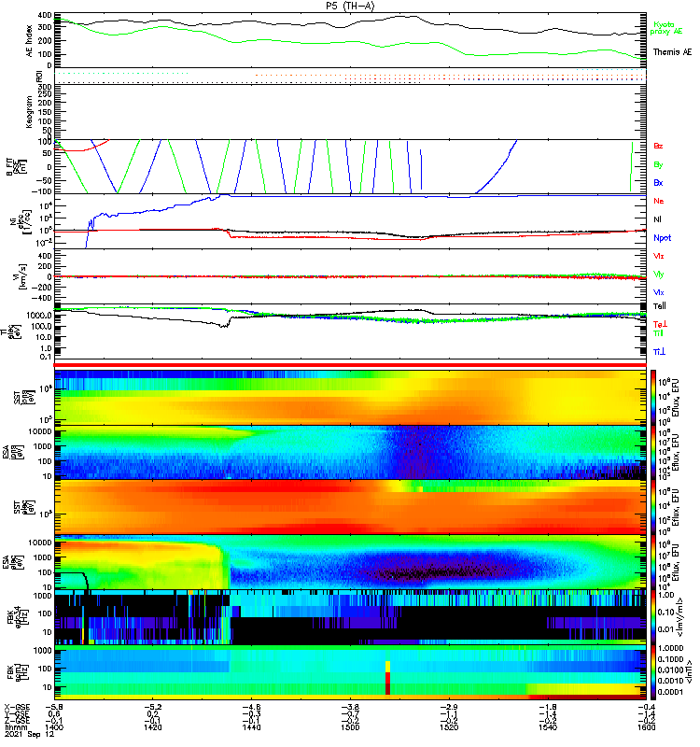Click the 1500 time tick label
700x747 pixels.
pos(350,727)
